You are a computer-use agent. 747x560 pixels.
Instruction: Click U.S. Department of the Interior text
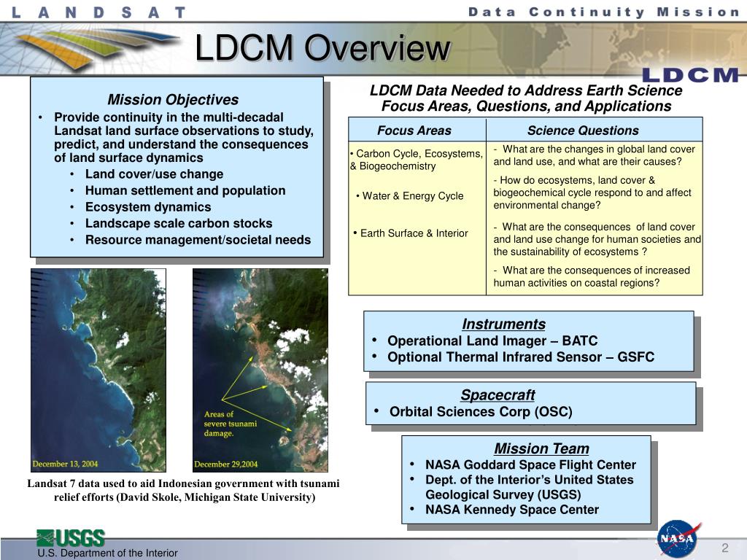[108, 553]
